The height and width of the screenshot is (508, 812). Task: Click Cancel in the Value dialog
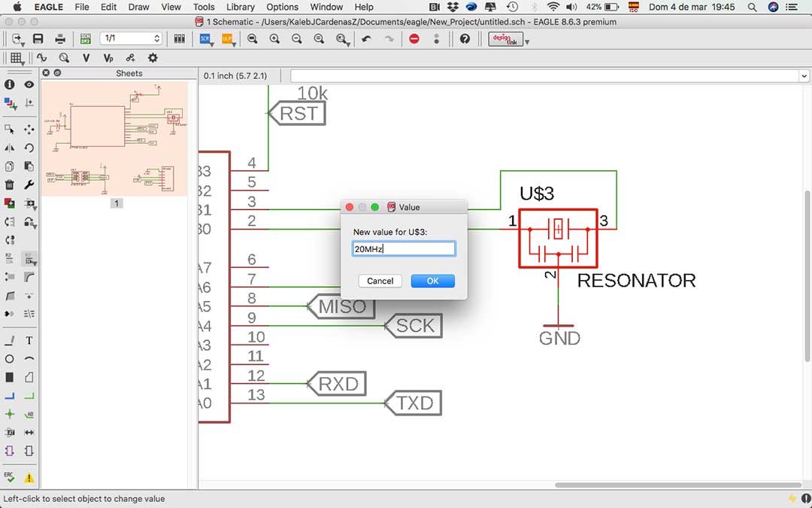pos(380,281)
